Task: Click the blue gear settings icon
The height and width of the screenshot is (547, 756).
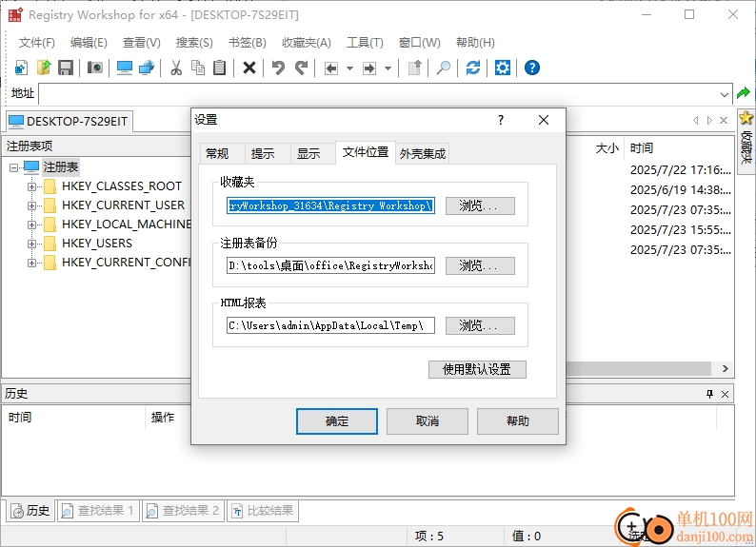Action: coord(503,68)
